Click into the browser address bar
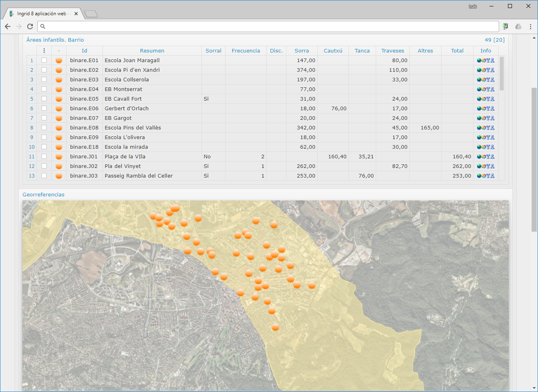This screenshot has height=392, width=538. tap(268, 26)
